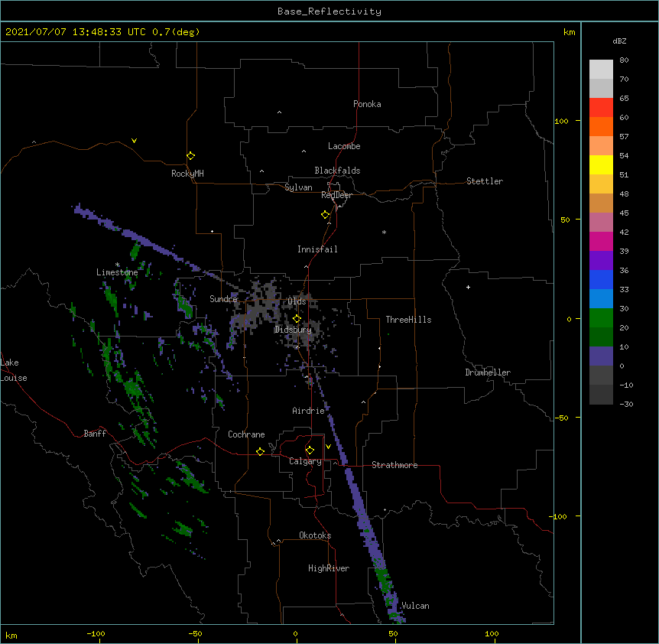Click the Okotoks town label
The width and height of the screenshot is (659, 644).
coord(315,535)
